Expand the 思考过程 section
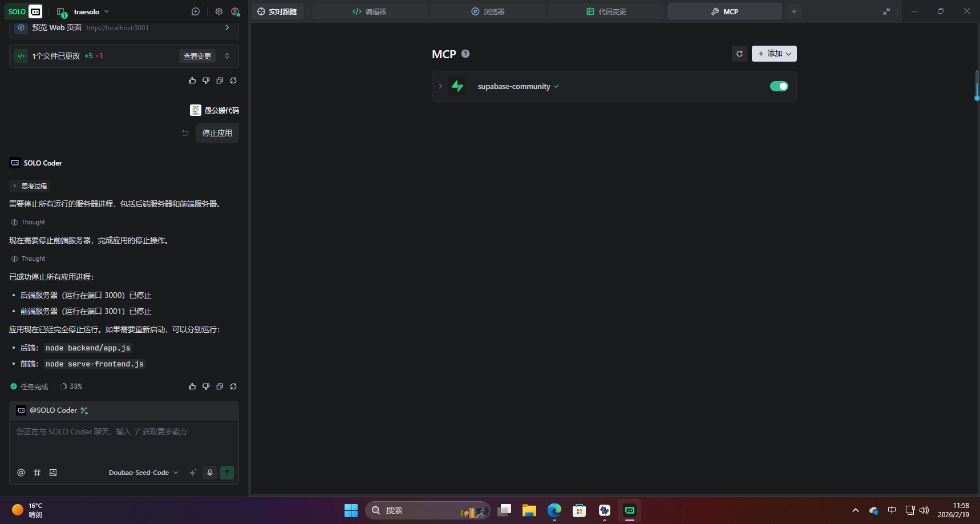Screen dimensions: 980x524 (x=30, y=186)
